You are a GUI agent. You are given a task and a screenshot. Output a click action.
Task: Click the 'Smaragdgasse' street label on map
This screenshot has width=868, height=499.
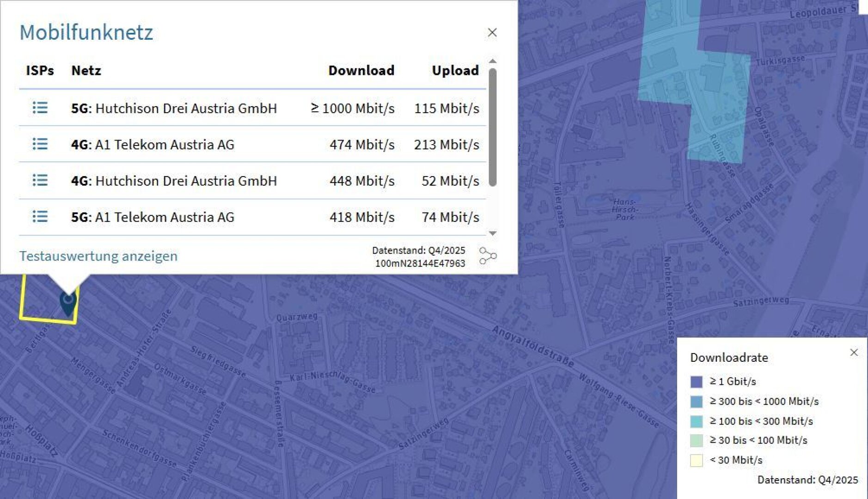749,203
